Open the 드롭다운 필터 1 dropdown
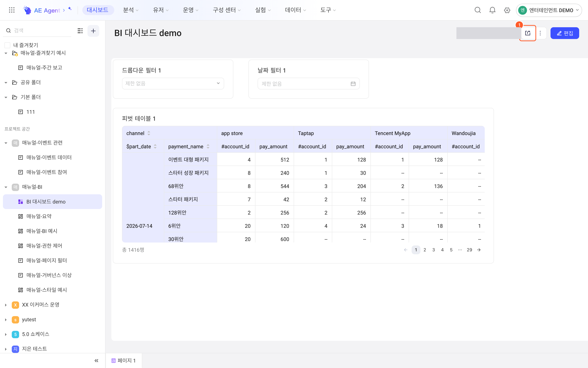The height and width of the screenshot is (368, 588). [173, 84]
